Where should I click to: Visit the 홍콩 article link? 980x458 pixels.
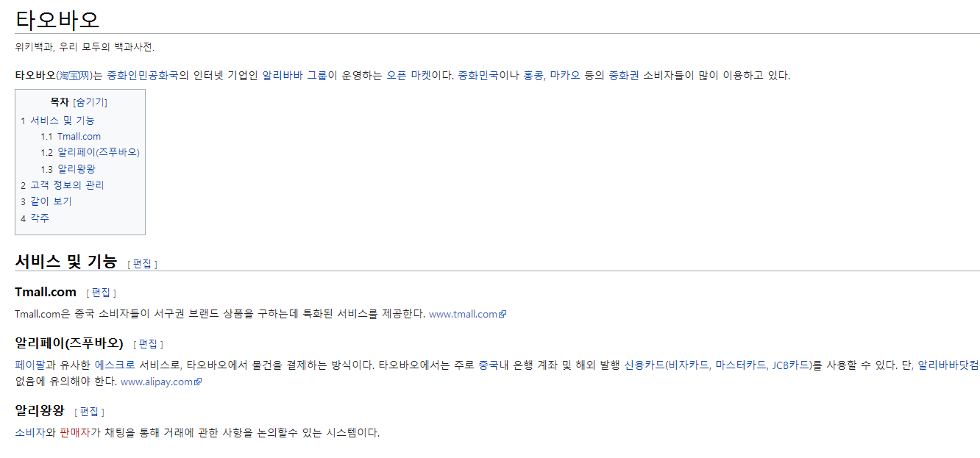coord(533,76)
